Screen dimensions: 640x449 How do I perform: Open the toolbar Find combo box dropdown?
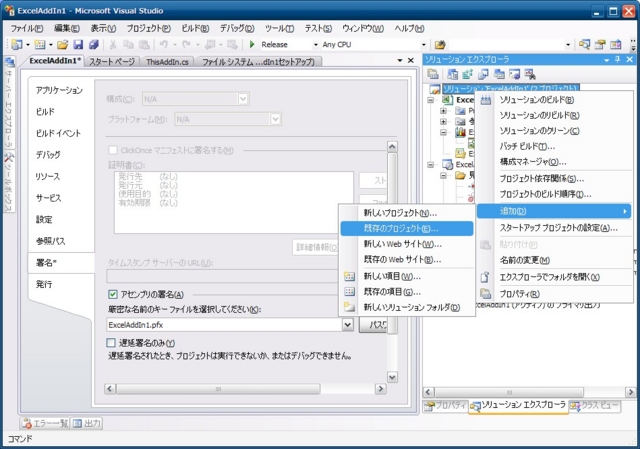click(x=568, y=44)
